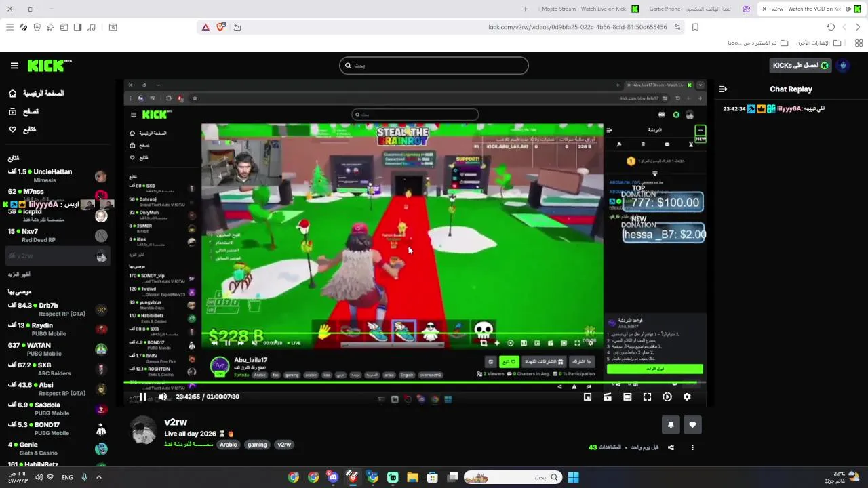Image resolution: width=868 pixels, height=488 pixels.
Task: Open the VOD more options menu
Action: click(x=692, y=447)
